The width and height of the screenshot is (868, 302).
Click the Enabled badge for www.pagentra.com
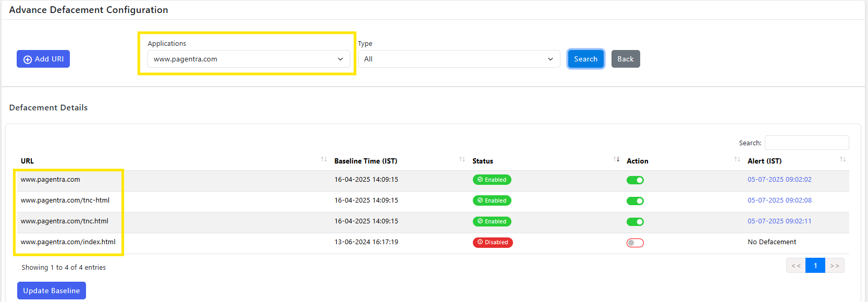click(x=492, y=180)
